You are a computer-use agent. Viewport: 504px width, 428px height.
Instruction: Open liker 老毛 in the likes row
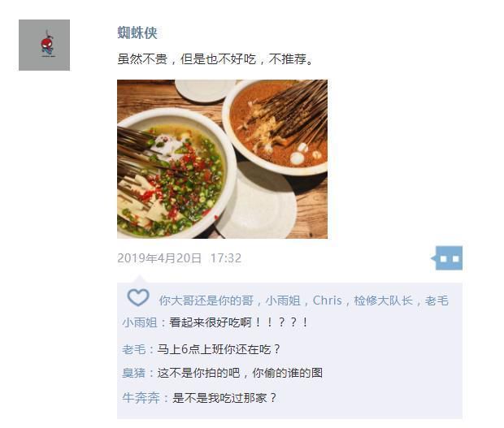[437, 300]
